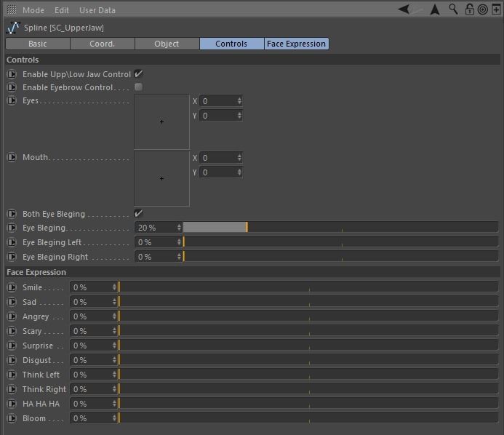The image size is (504, 435).
Task: Click the keyframe icon for Disgust
Action: (12, 360)
